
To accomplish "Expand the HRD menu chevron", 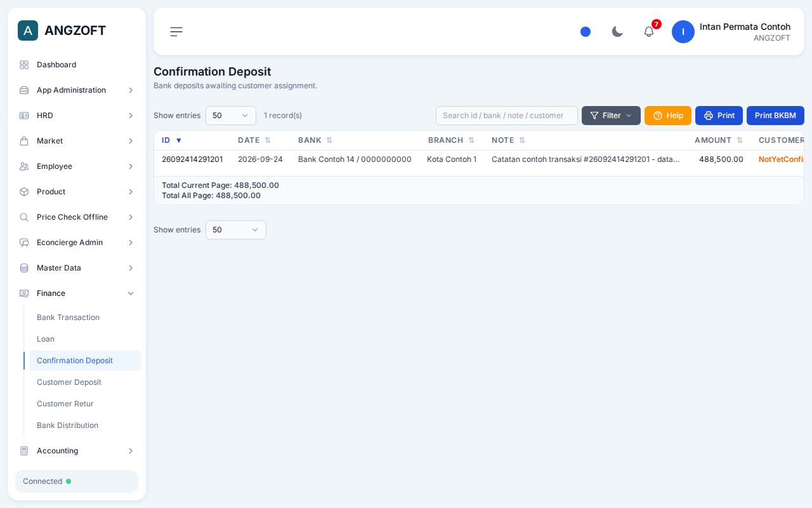I will [131, 116].
